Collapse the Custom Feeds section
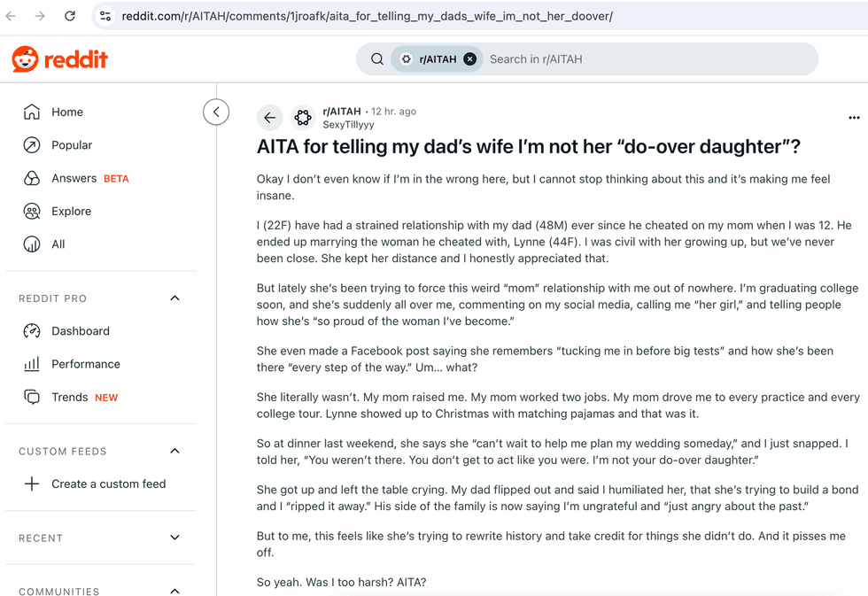The image size is (868, 596). 175,451
